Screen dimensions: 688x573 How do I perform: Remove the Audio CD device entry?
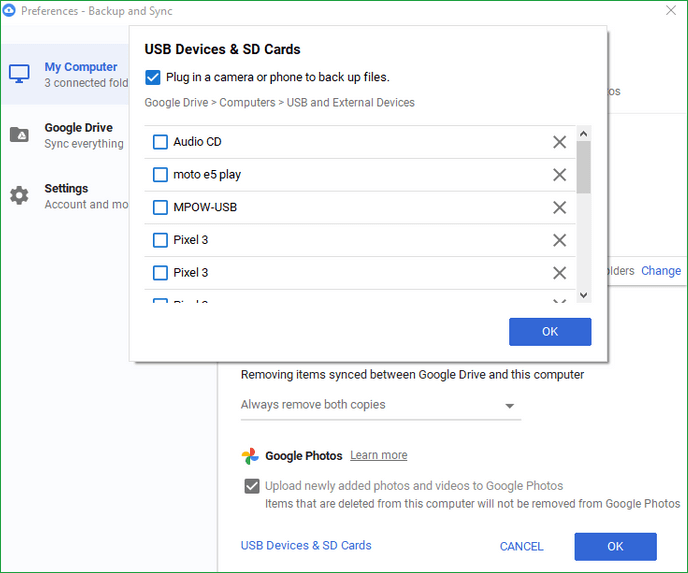(559, 142)
